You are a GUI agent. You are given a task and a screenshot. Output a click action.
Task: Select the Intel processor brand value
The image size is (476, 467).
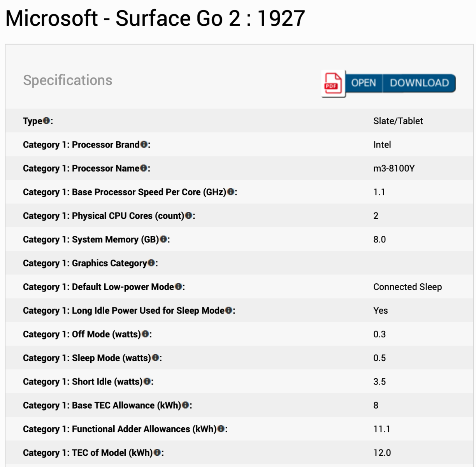coord(382,145)
